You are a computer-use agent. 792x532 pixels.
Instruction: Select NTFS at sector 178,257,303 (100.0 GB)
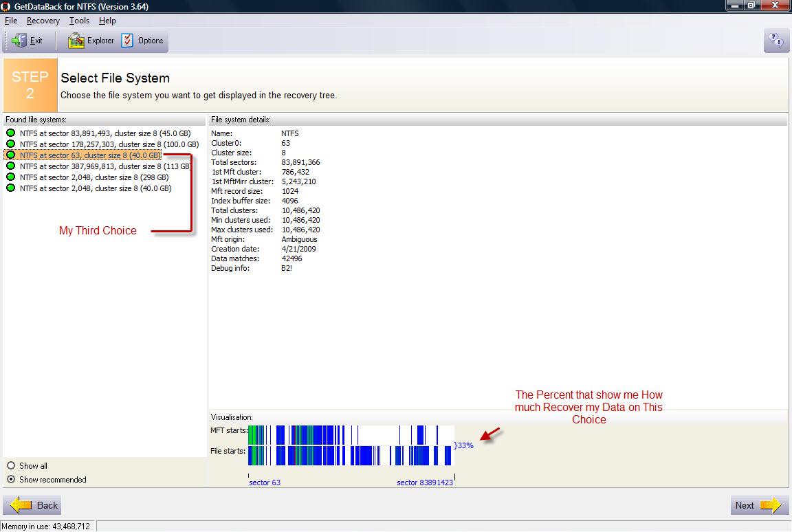pyautogui.click(x=109, y=144)
